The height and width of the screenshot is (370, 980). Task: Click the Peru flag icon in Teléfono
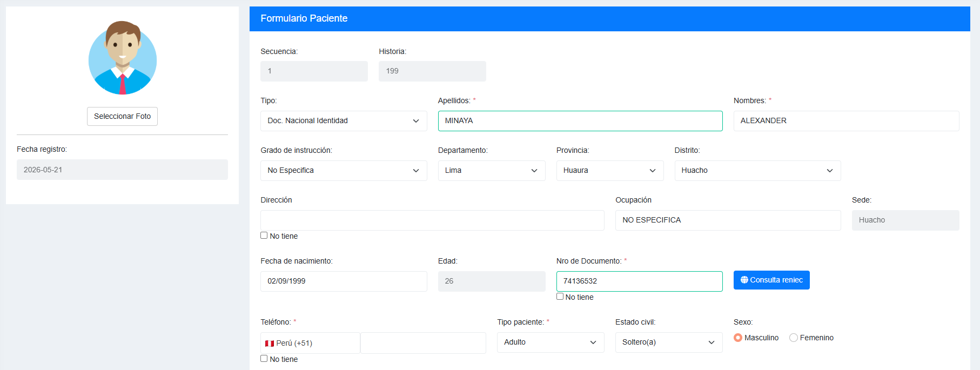pos(270,344)
